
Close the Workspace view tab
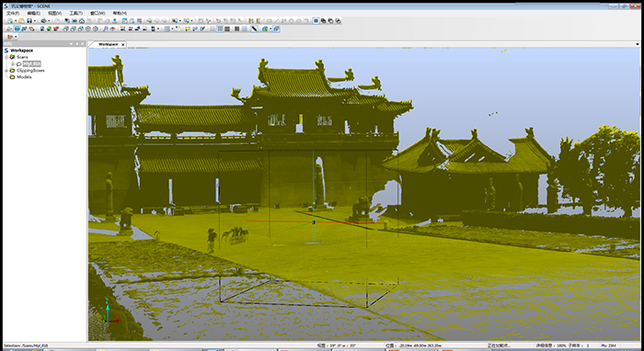122,44
